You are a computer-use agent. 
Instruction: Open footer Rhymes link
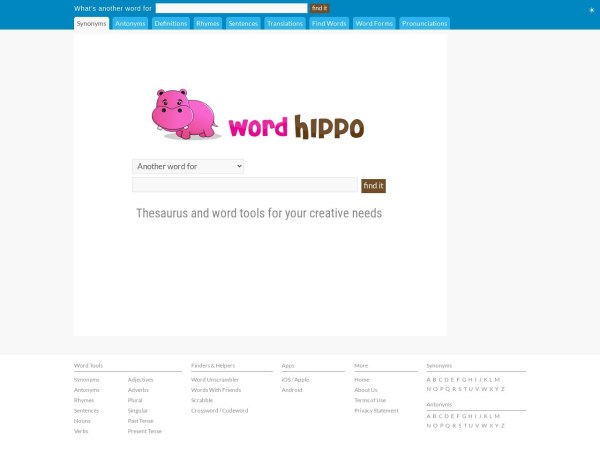[84, 401]
